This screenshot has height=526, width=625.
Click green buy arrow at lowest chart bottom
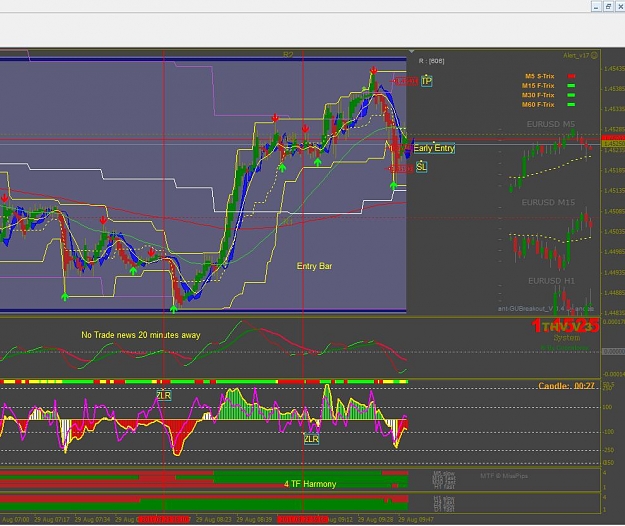pyautogui.click(x=173, y=309)
